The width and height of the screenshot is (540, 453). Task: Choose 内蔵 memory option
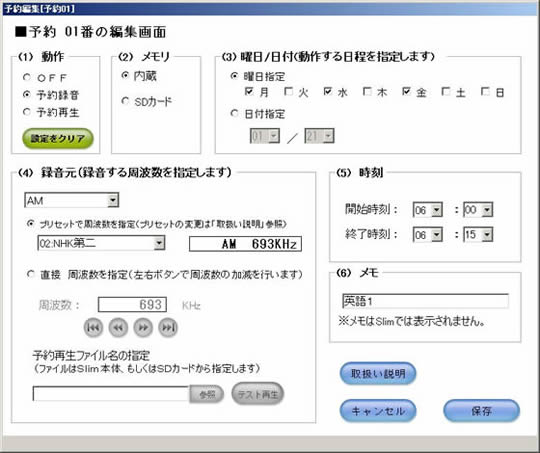(125, 75)
